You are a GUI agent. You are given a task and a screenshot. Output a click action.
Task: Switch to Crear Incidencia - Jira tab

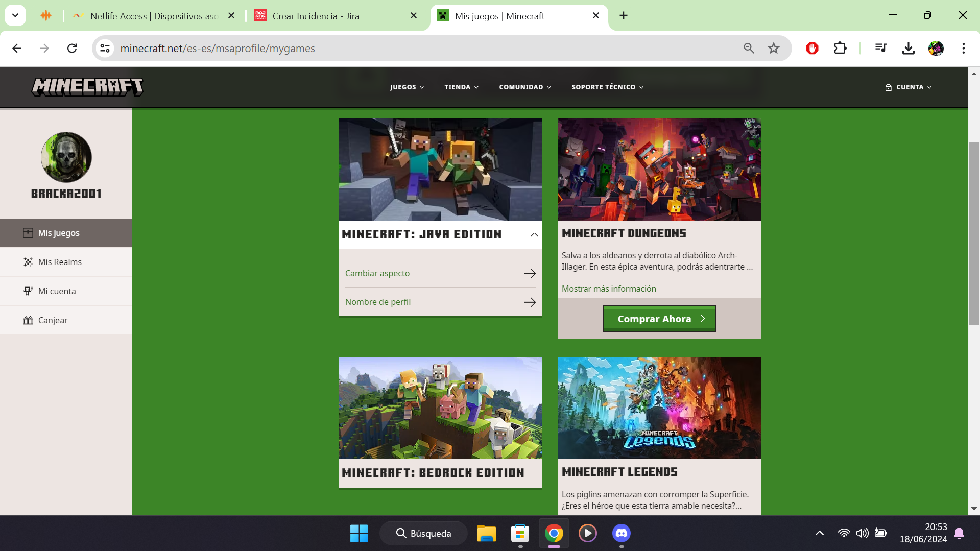316,16
